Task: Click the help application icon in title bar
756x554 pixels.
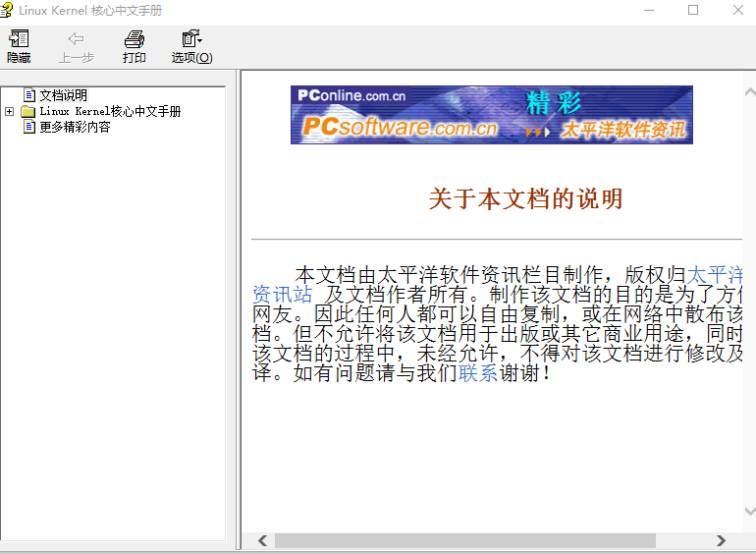Action: (x=9, y=10)
